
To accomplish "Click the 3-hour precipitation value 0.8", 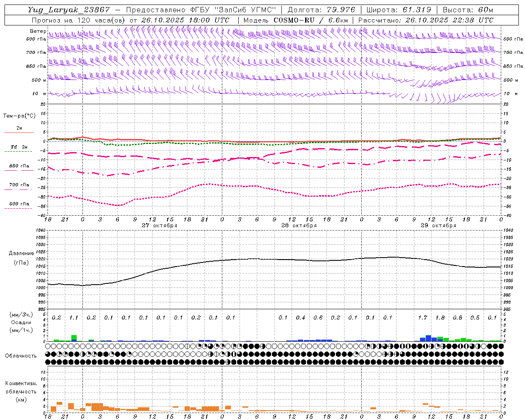I will 457,317.
